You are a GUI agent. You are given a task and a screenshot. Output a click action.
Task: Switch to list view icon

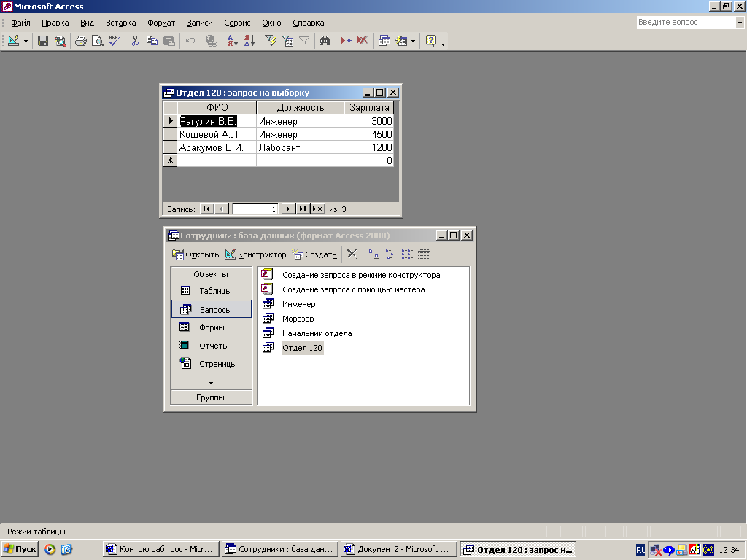pos(407,254)
